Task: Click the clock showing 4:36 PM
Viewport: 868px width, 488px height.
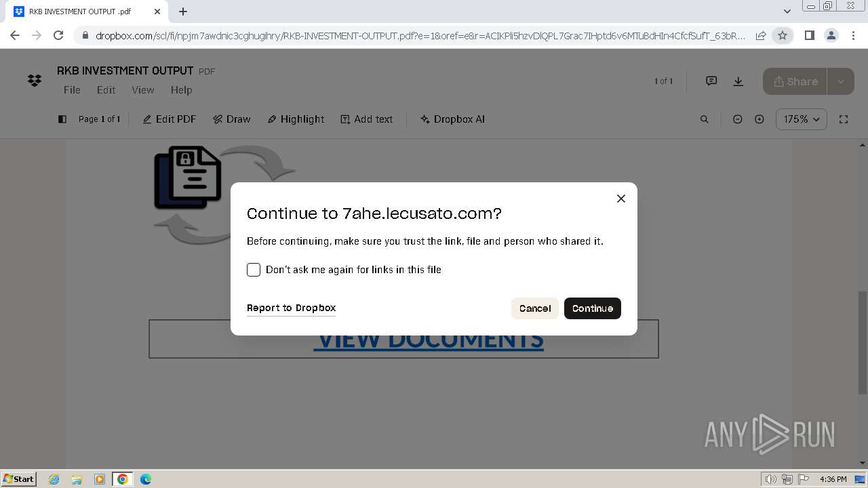Action: 833,479
